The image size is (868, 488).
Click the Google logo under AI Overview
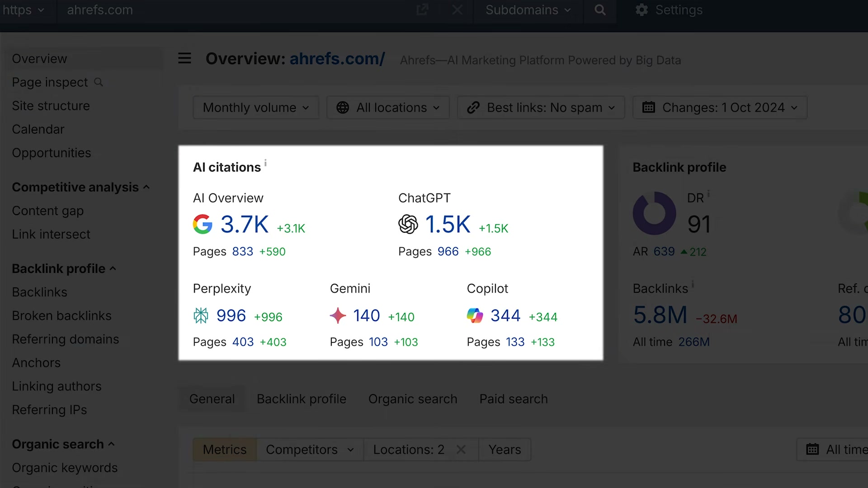coord(203,224)
